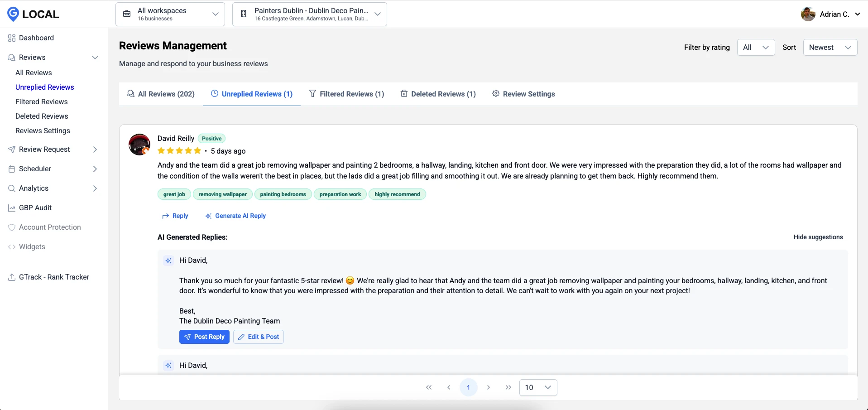
Task: Change the page size dropdown showing 10
Action: (x=537, y=387)
